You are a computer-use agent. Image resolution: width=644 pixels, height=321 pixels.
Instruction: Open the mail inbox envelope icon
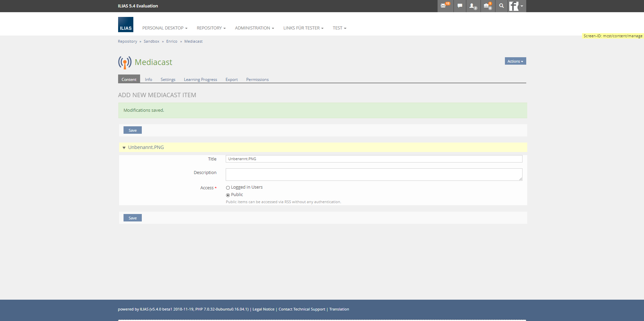tap(444, 6)
